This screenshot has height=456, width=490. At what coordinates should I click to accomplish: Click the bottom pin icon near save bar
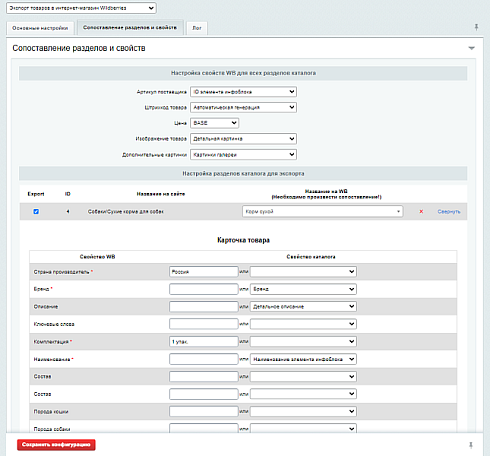(471, 445)
